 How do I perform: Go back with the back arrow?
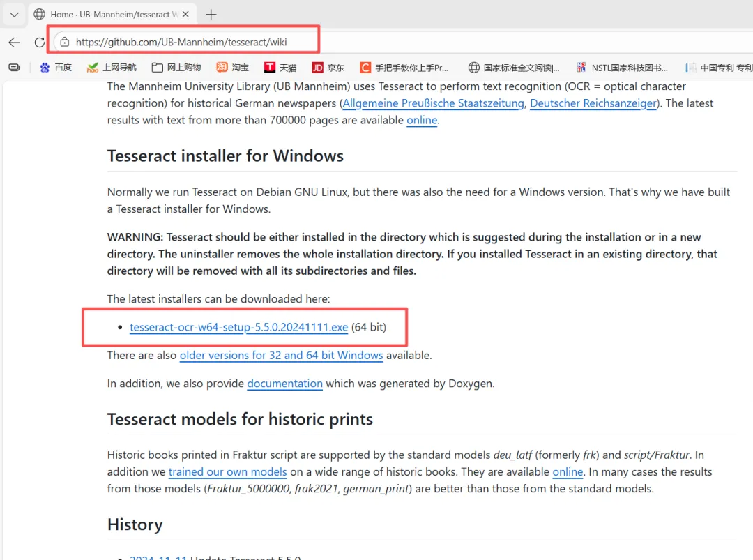pos(15,43)
